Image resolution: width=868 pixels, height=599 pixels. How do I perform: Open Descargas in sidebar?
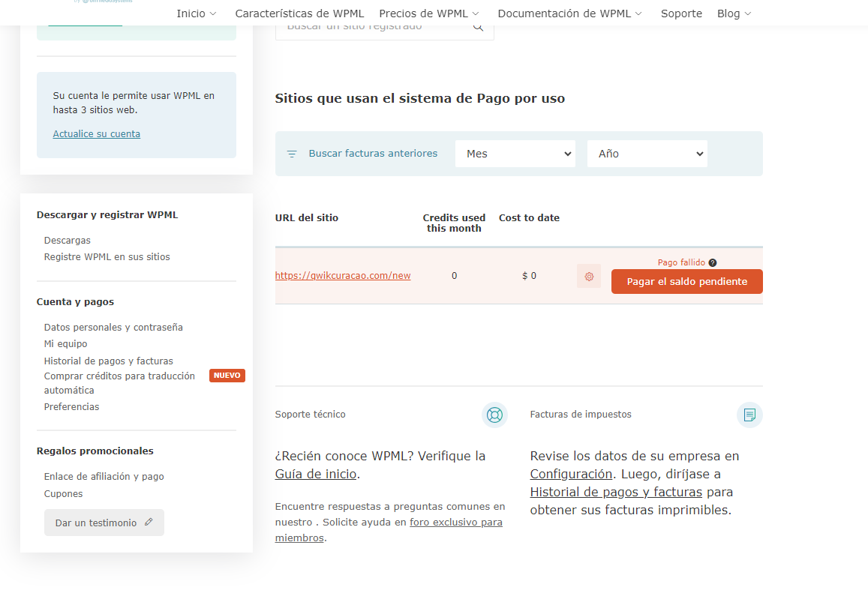coord(67,241)
